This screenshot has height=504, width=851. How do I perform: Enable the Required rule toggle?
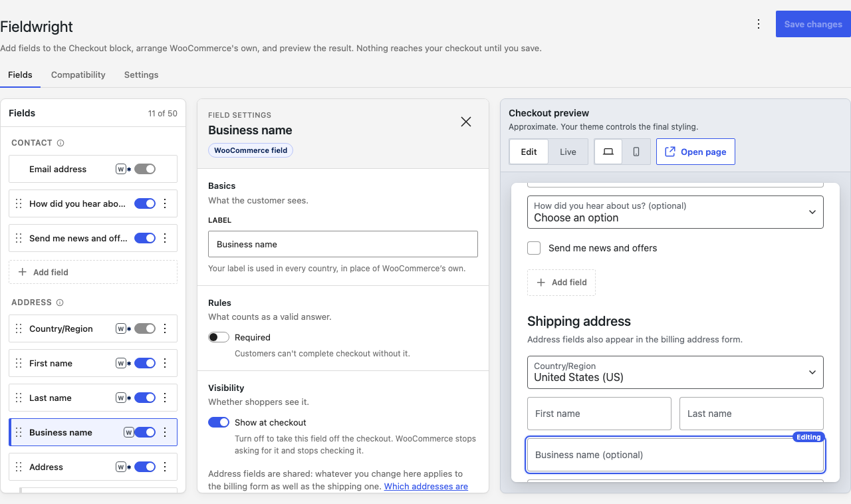[x=219, y=337]
